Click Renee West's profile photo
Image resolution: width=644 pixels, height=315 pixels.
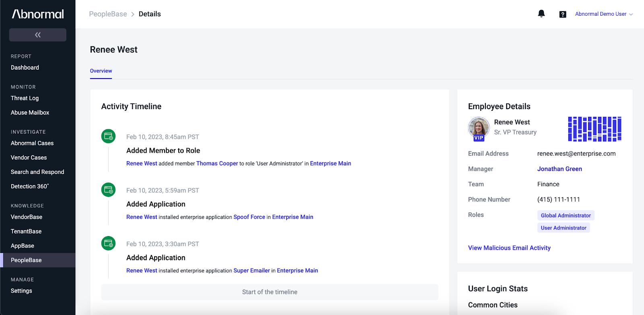[479, 127]
